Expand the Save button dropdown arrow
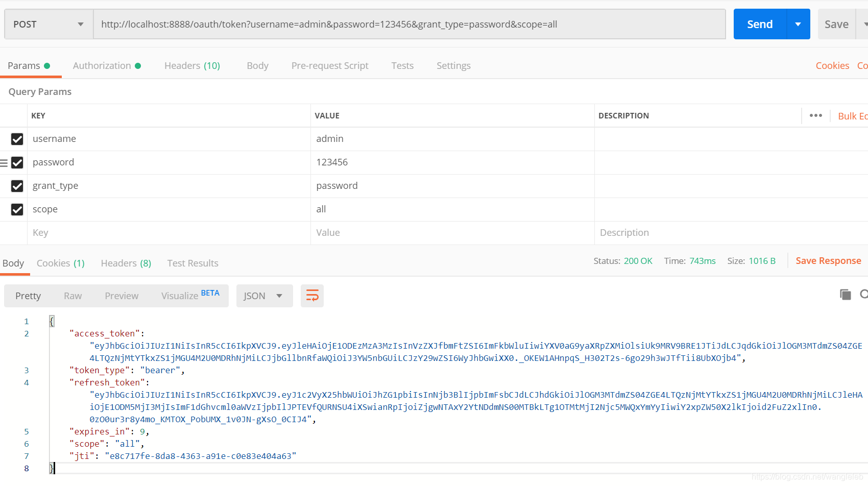The image size is (868, 486). [863, 24]
